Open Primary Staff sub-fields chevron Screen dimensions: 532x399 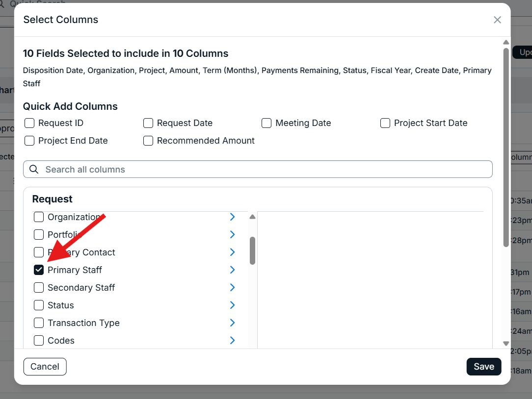pos(233,270)
